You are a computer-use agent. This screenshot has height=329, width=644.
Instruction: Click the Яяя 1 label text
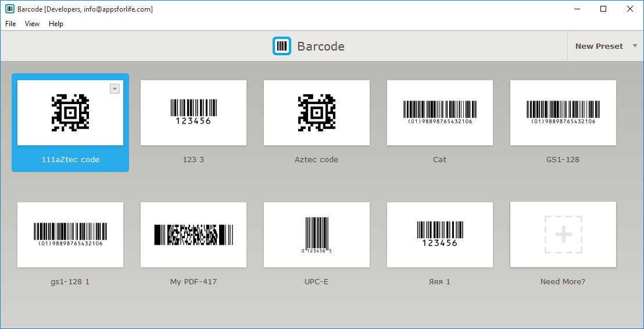[440, 282]
